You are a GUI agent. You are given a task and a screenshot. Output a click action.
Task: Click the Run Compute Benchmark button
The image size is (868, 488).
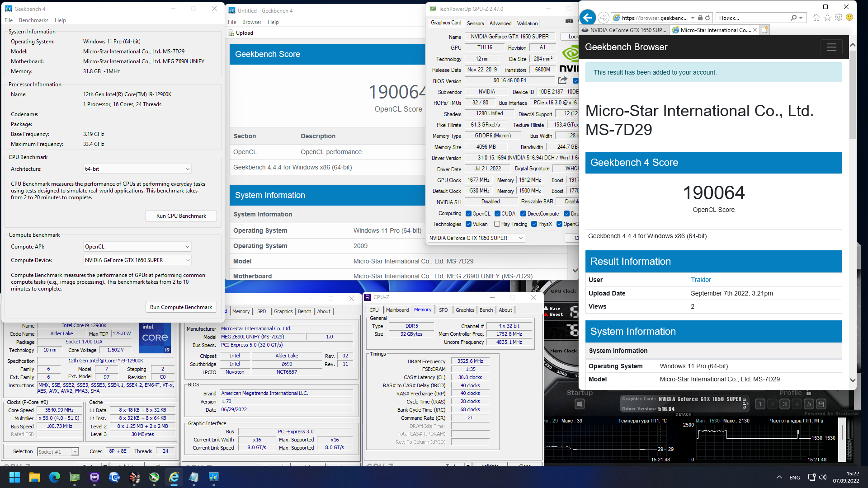(181, 307)
